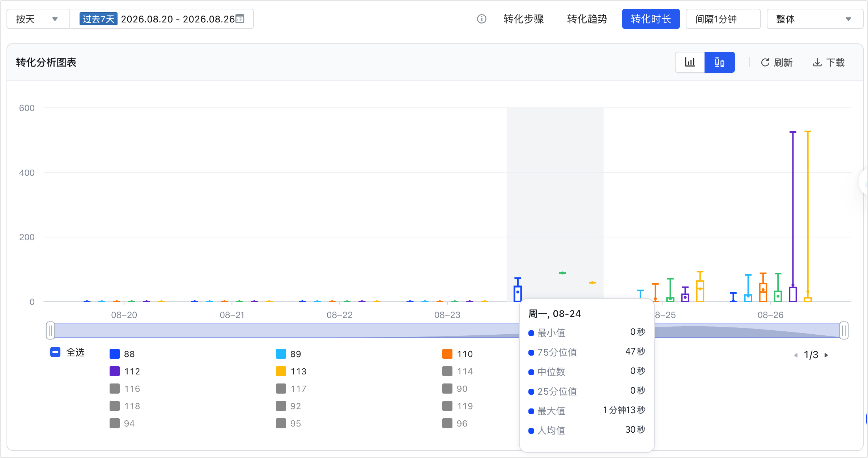Image resolution: width=868 pixels, height=458 pixels.
Task: Toggle legend series 112
Action: click(125, 371)
